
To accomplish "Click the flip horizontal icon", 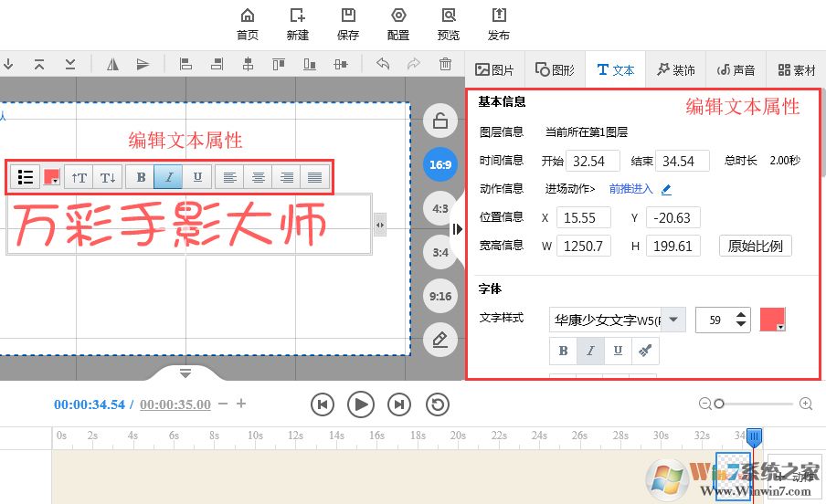I will [112, 64].
